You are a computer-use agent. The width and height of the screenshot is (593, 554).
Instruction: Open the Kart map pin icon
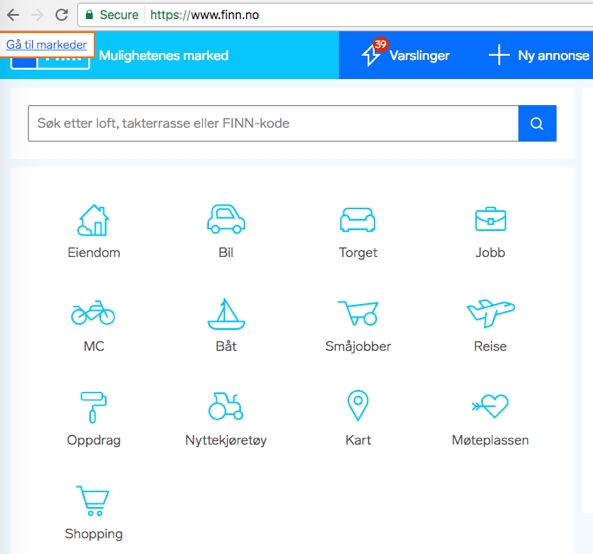[x=358, y=405]
